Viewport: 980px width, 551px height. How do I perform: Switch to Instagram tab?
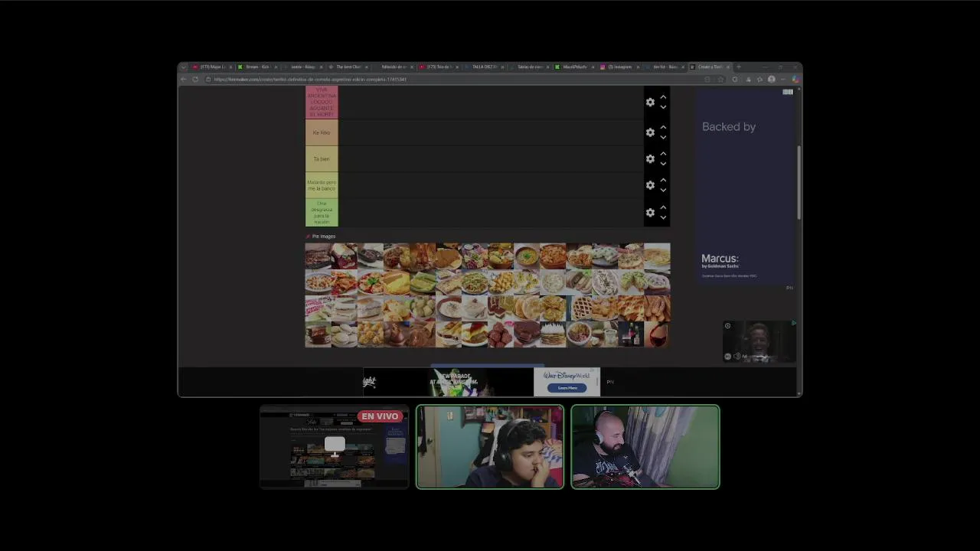620,67
